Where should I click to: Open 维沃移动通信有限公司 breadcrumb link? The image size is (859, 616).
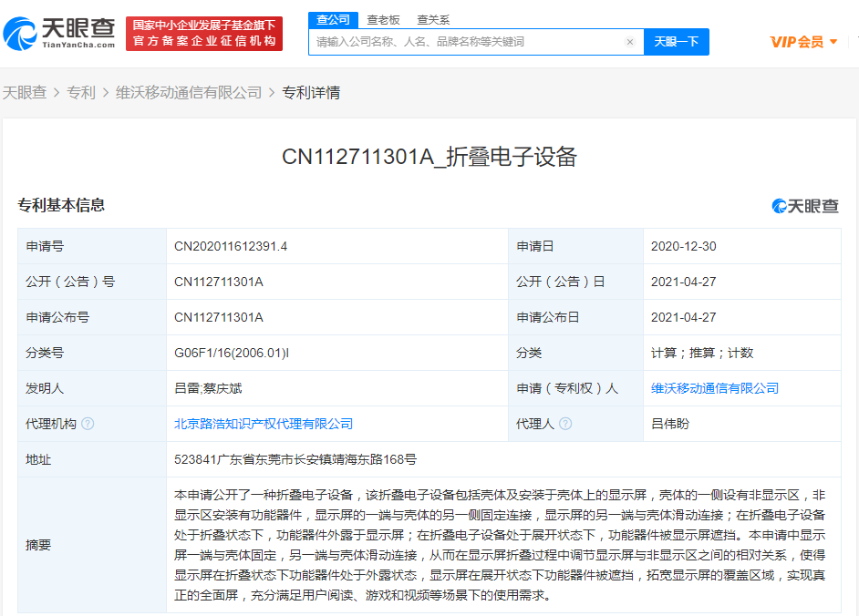(x=189, y=93)
